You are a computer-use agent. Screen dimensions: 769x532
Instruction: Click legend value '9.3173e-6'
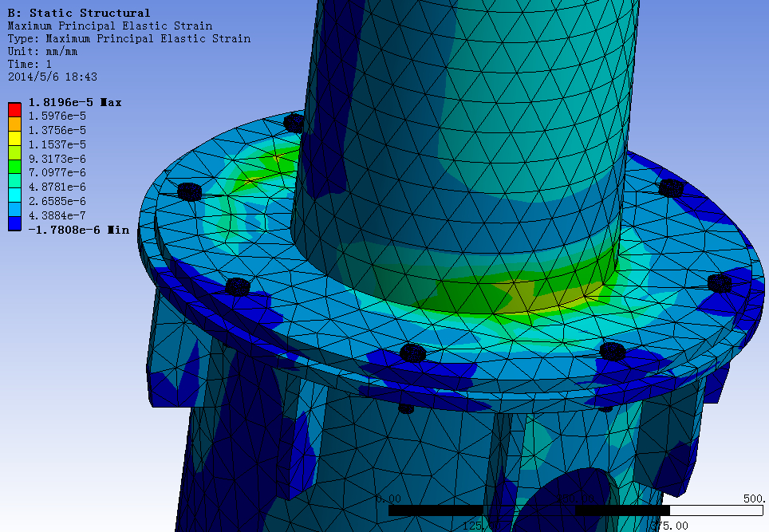(x=57, y=159)
